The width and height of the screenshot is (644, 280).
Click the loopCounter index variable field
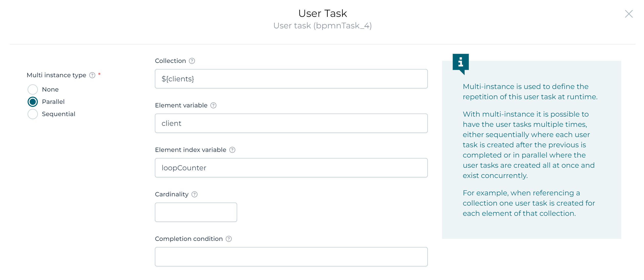click(291, 168)
